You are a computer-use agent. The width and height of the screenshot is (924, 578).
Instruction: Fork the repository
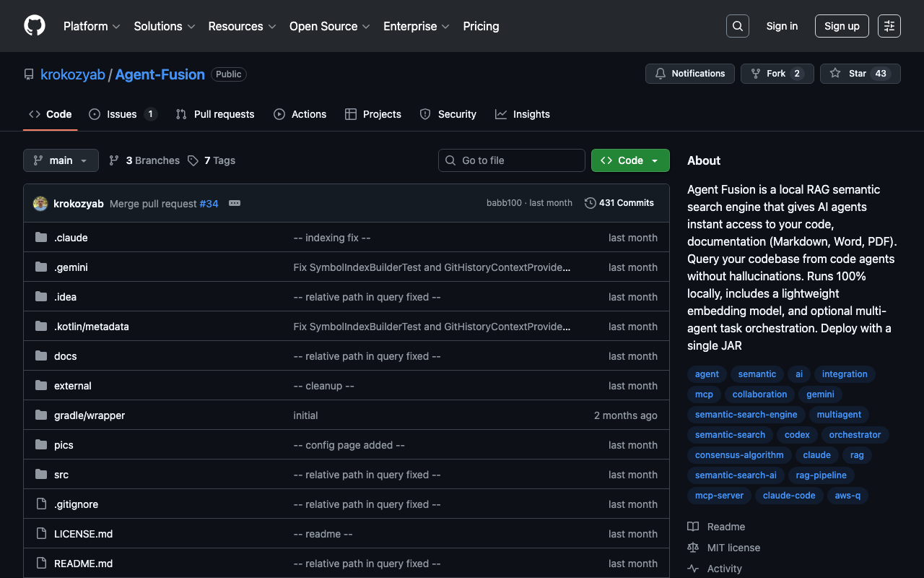coord(777,74)
